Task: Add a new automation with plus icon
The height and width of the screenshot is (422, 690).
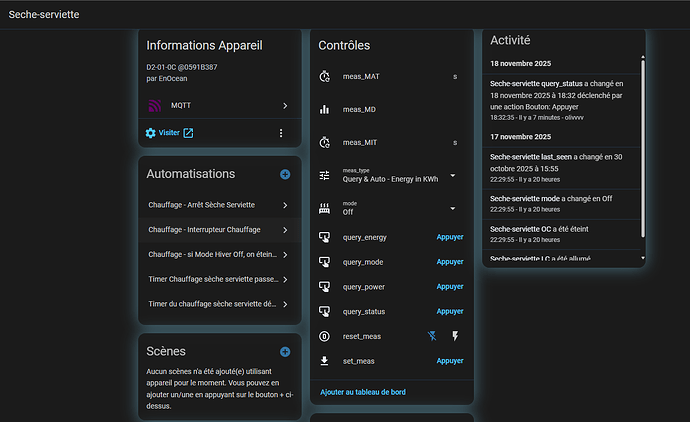Action: (x=285, y=174)
